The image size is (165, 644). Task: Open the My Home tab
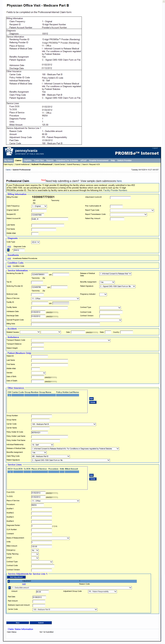click(8, 161)
